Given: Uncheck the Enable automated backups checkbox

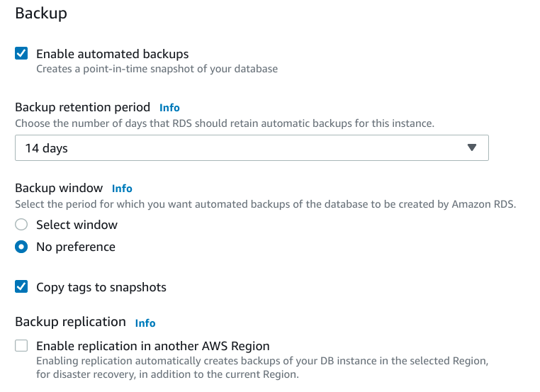Looking at the screenshot, I should point(22,54).
